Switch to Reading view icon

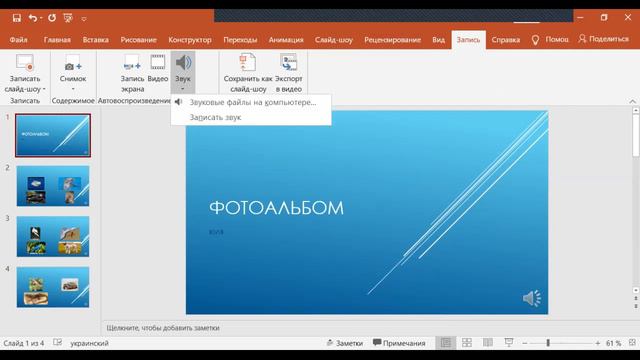click(488, 343)
